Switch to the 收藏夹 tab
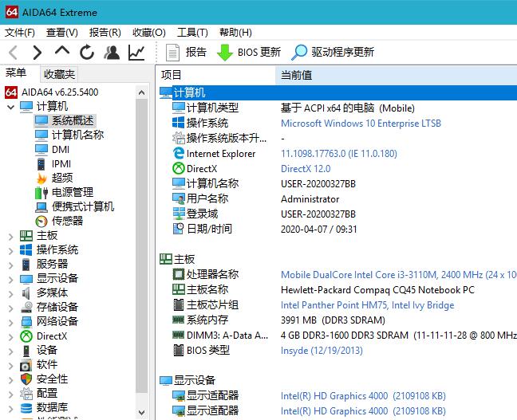 (59, 74)
